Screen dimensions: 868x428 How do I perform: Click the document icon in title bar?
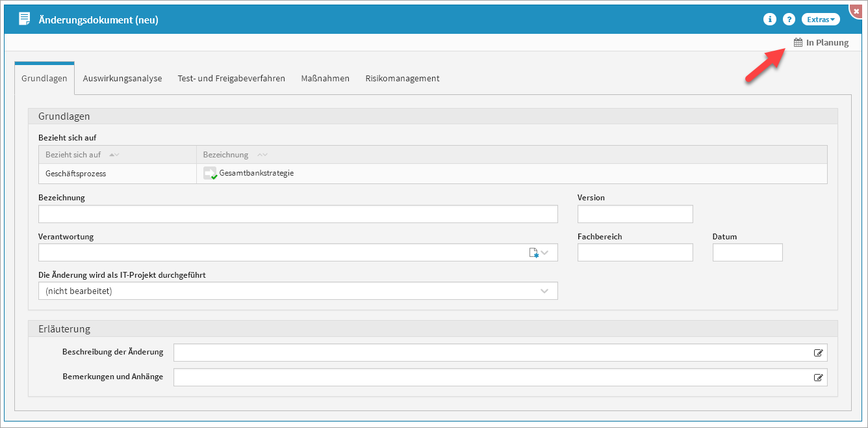click(24, 20)
